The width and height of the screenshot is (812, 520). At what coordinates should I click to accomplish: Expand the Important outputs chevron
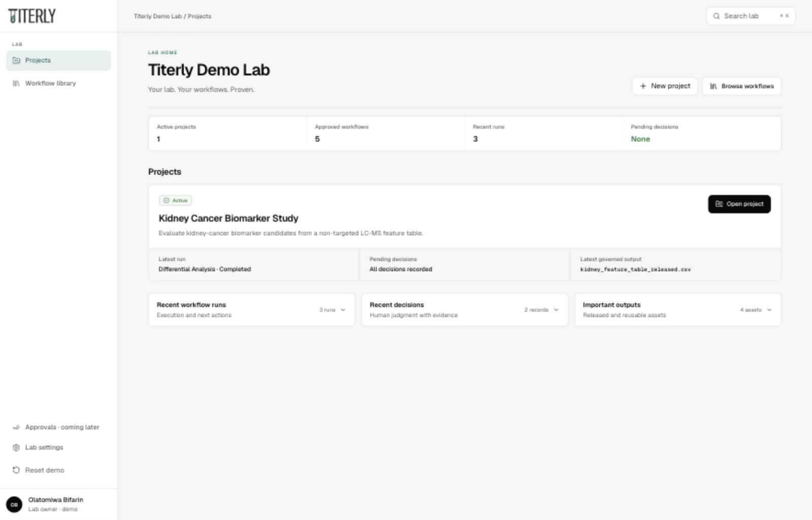[769, 310]
